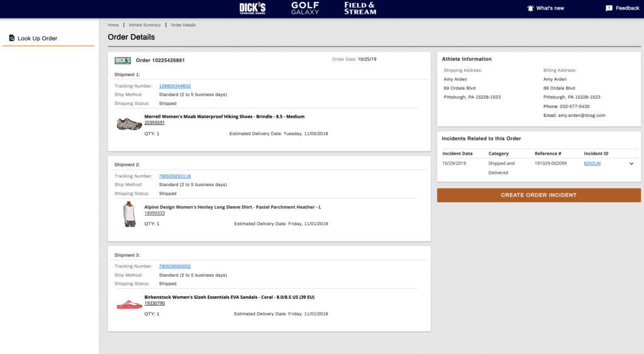Screen dimensions: 644x354
Task: Click email amy.arden@dcsg.com
Action: [x=581, y=116]
